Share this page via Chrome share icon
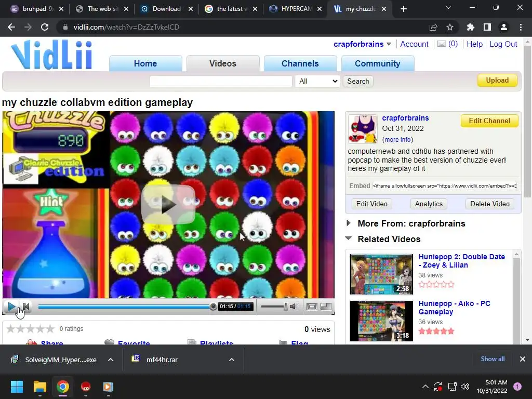The height and width of the screenshot is (399, 532). click(433, 27)
